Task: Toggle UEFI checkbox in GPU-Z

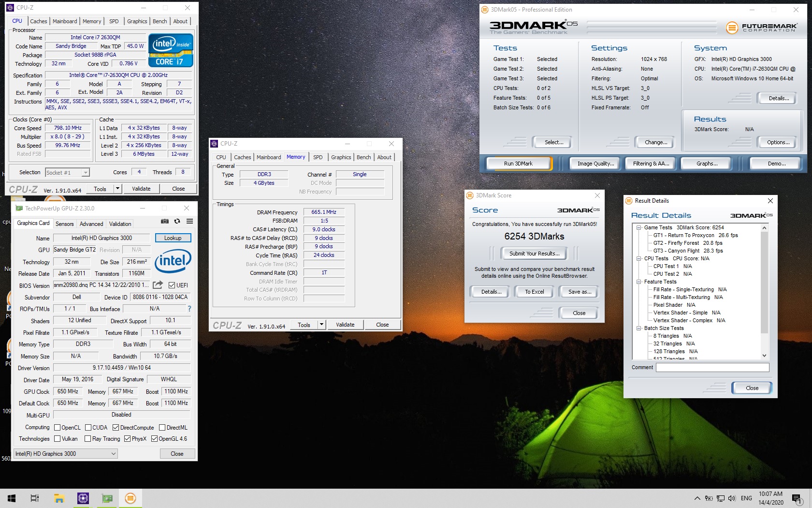Action: point(172,285)
